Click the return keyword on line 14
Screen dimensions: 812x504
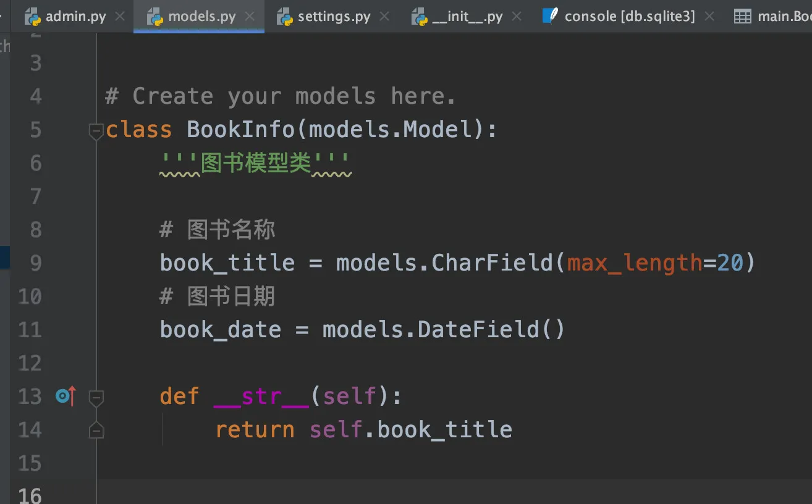click(x=255, y=429)
